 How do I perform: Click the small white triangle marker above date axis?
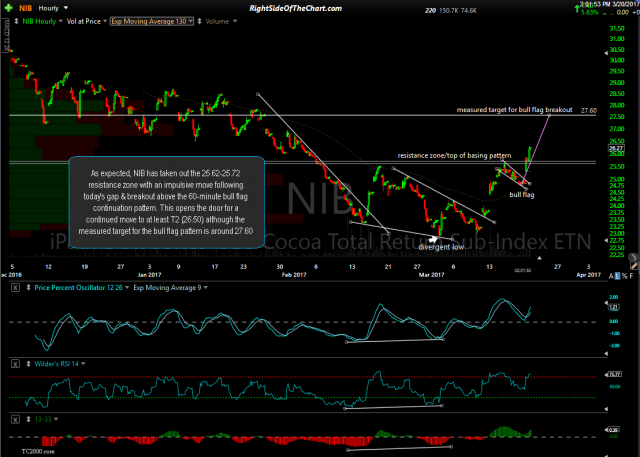(x=540, y=258)
